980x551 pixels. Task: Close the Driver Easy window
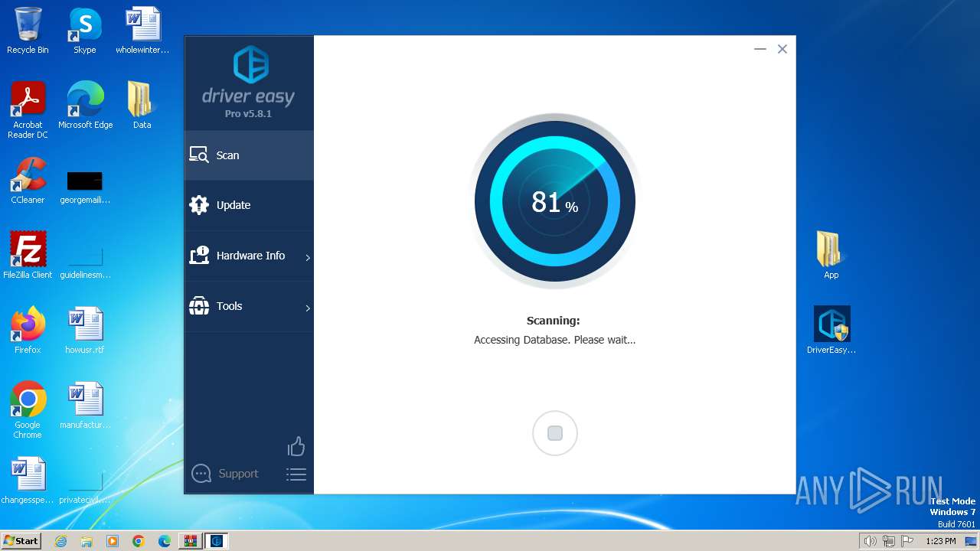point(782,49)
